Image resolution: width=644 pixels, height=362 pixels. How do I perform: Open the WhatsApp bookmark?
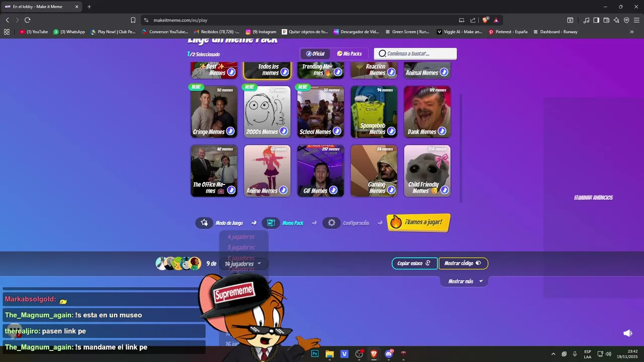click(x=69, y=32)
